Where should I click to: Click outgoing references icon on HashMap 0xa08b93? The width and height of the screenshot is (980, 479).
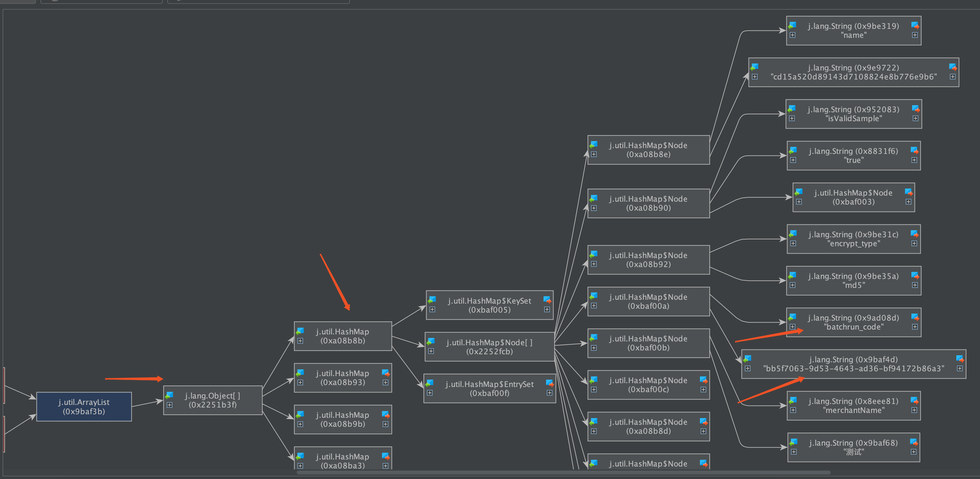coord(386,373)
